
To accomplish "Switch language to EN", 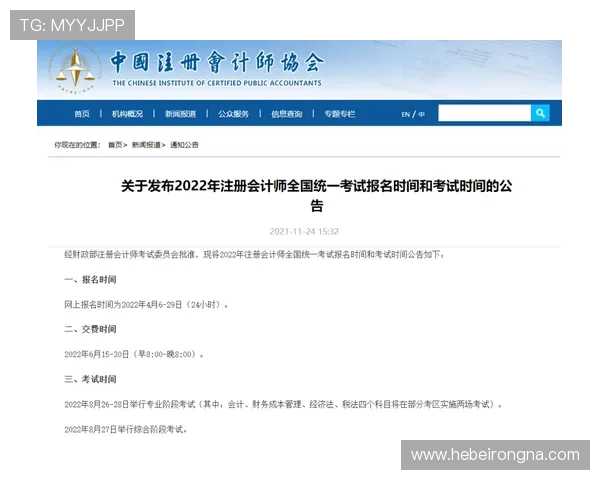I will pyautogui.click(x=406, y=114).
